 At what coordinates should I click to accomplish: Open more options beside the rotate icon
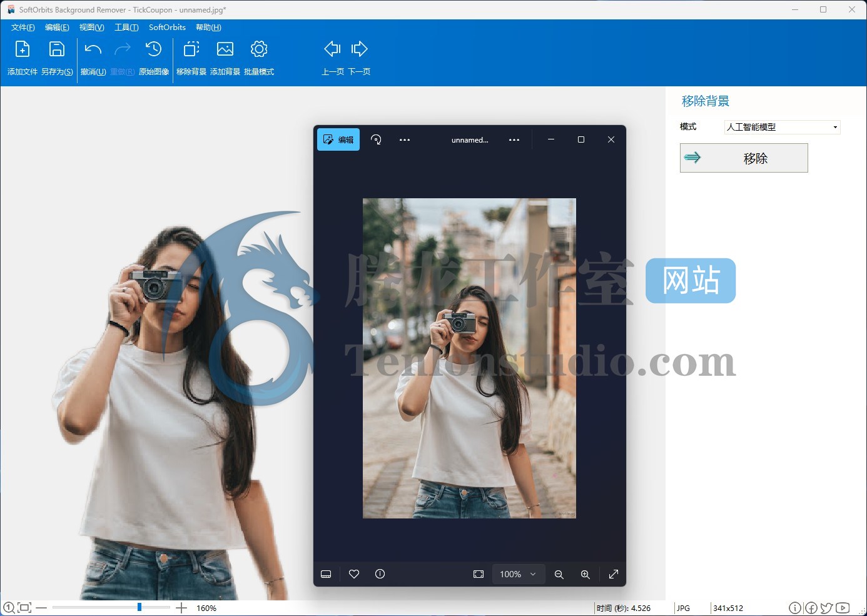click(x=405, y=140)
